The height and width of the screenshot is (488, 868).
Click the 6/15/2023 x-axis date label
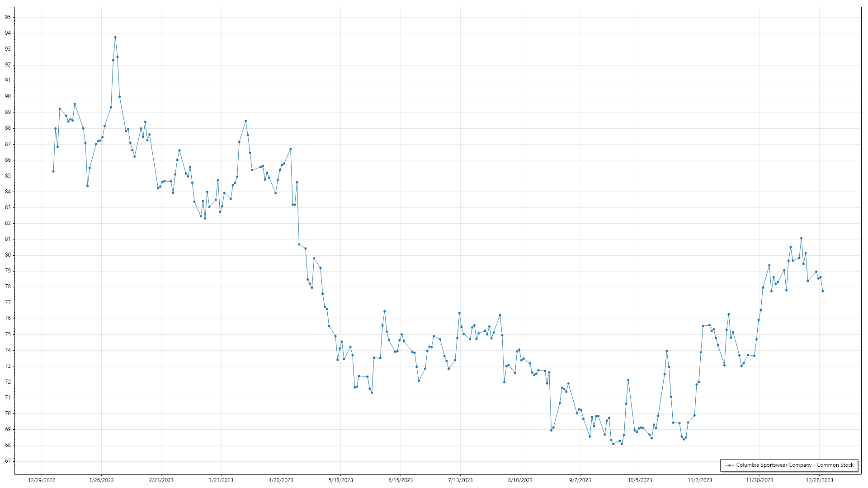401,480
